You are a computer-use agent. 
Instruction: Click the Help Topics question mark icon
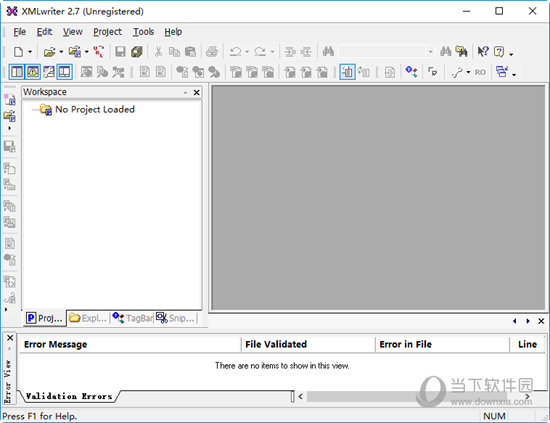[x=499, y=52]
